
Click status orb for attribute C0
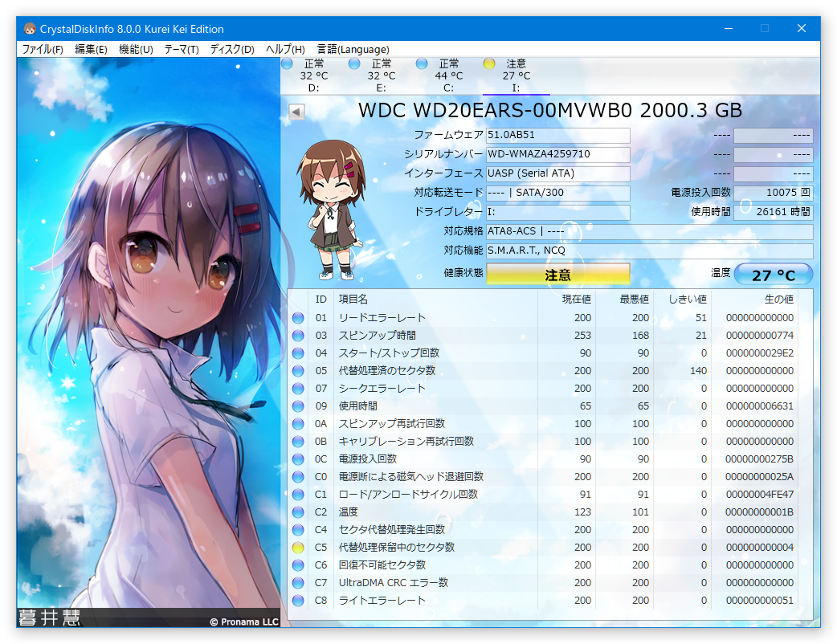click(298, 477)
